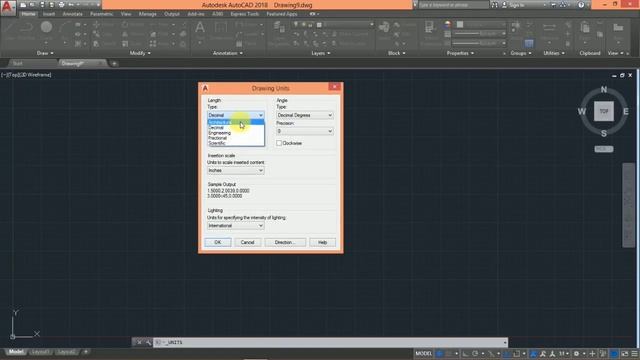Toggle Object Snap in status bar
Image resolution: width=640 pixels, height=360 pixels.
(516, 353)
